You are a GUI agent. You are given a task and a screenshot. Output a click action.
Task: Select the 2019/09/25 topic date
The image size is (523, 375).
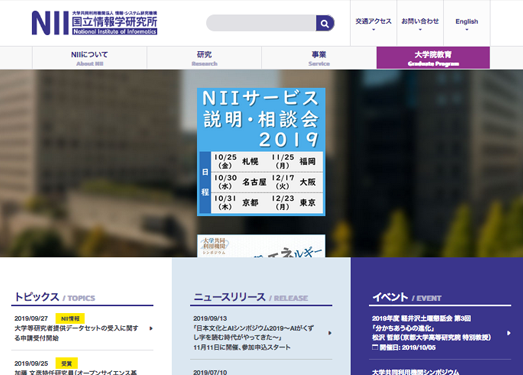(x=31, y=363)
